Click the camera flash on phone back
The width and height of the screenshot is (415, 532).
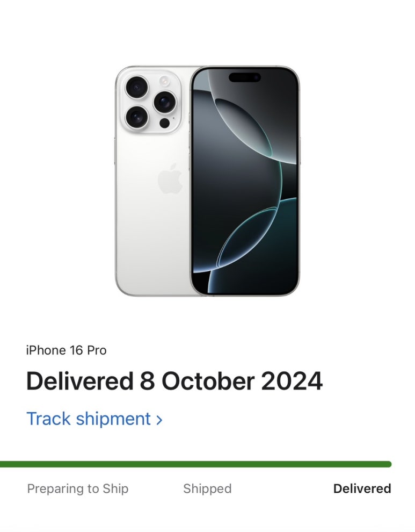pyautogui.click(x=164, y=81)
